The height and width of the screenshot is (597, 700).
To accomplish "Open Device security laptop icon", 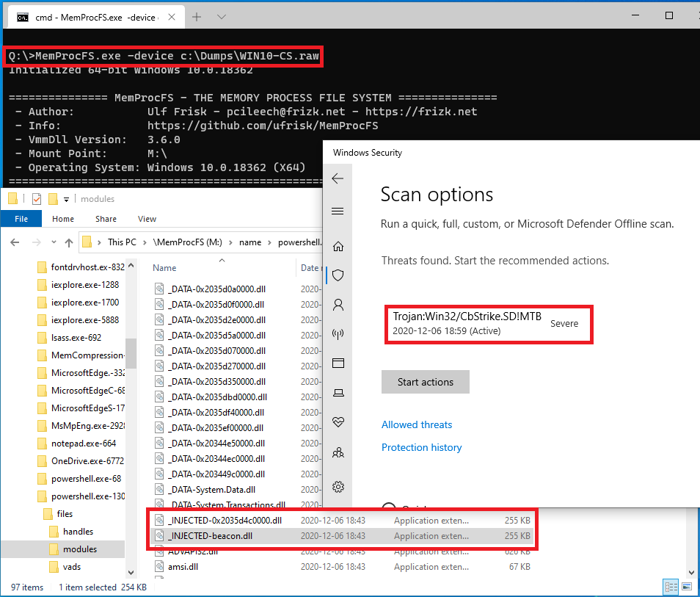I will click(338, 393).
